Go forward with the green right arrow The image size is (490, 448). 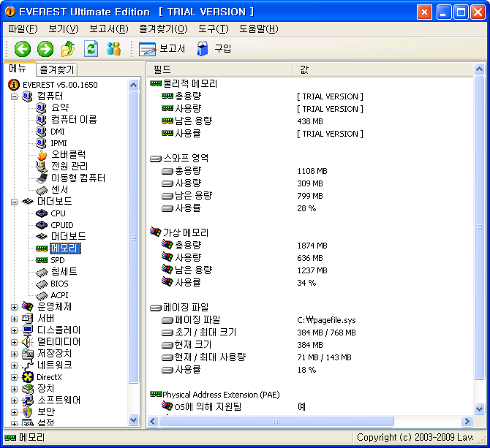(45, 49)
